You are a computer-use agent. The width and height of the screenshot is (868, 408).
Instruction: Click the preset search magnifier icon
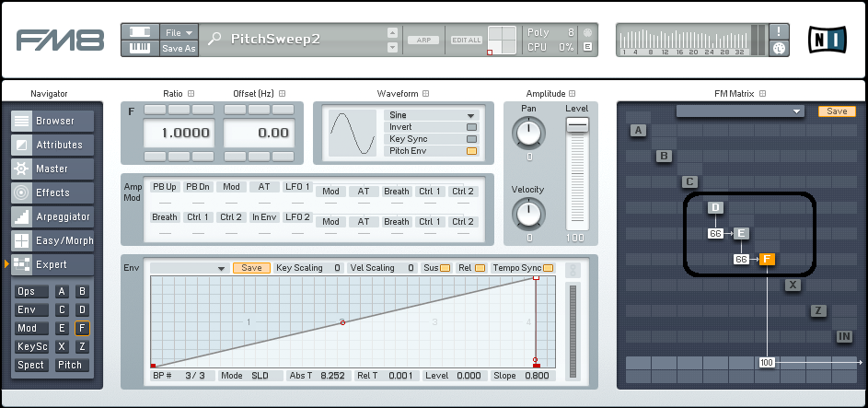point(214,39)
